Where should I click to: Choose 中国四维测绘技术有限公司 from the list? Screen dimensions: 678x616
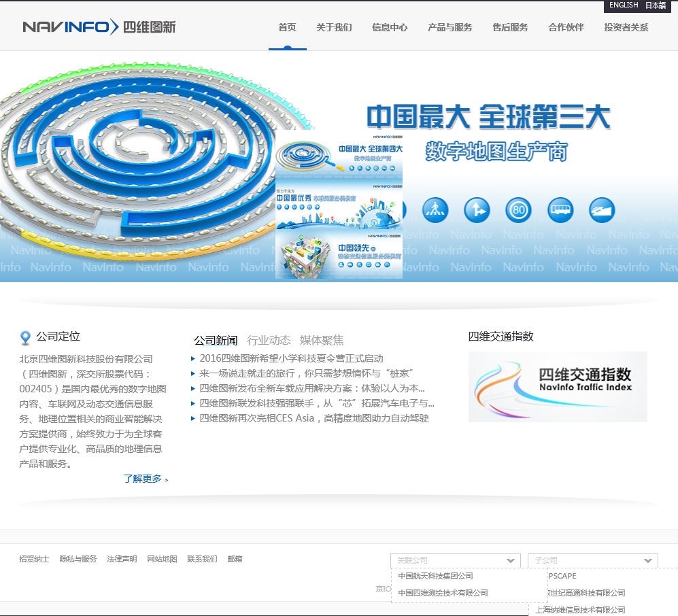point(443,593)
